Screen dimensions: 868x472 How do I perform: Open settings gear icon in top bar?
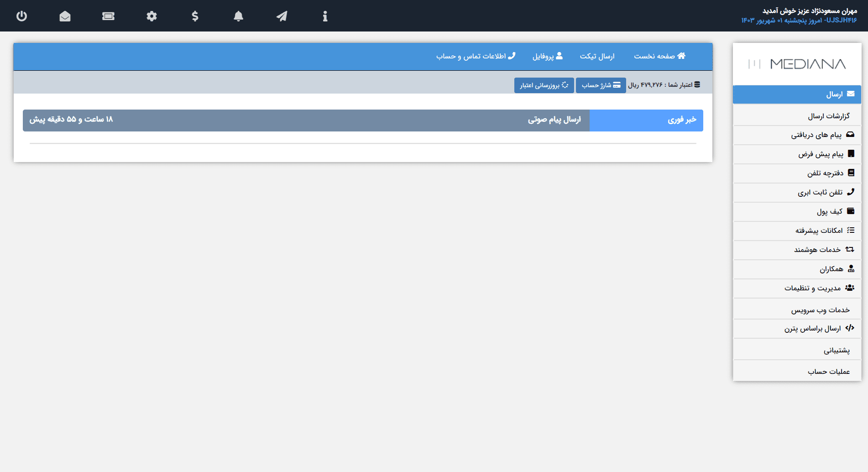click(x=152, y=16)
